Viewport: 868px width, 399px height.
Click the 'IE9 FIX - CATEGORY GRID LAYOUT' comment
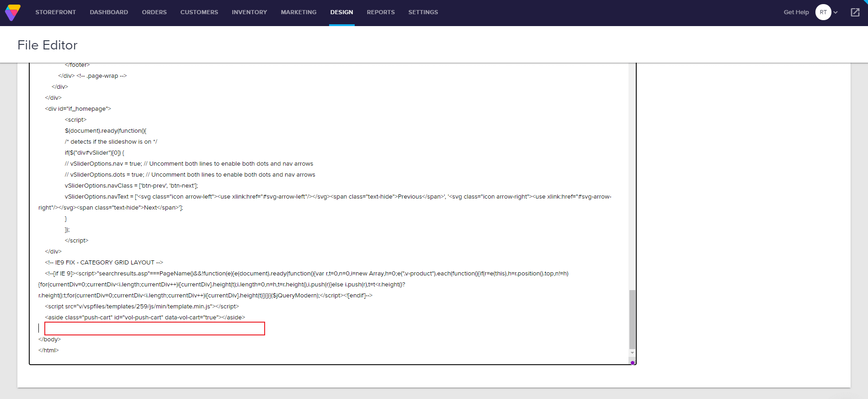(104, 263)
